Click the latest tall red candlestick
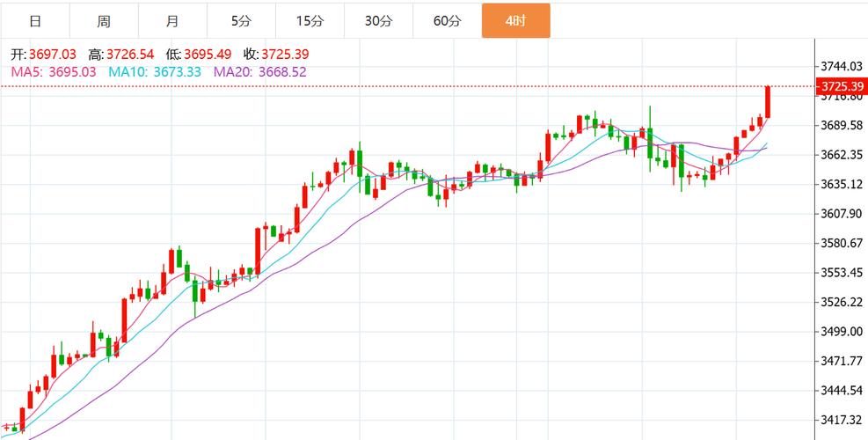Viewport: 868px width, 440px height. [x=768, y=101]
